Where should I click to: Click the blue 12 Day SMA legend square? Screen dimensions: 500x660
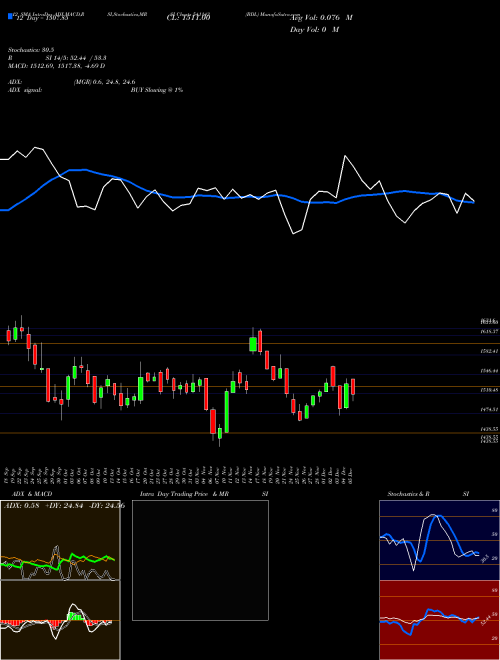coord(10,16)
